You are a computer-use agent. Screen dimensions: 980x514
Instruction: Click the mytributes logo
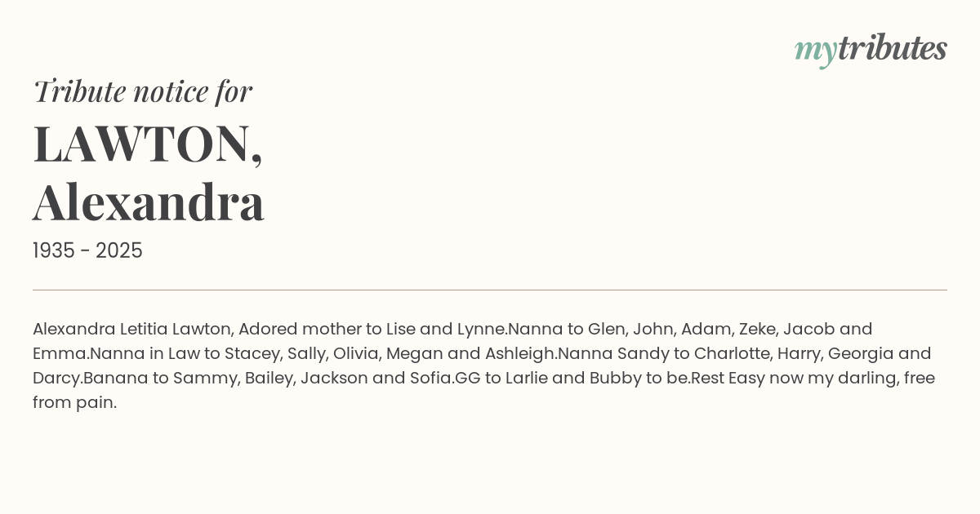coord(870,50)
